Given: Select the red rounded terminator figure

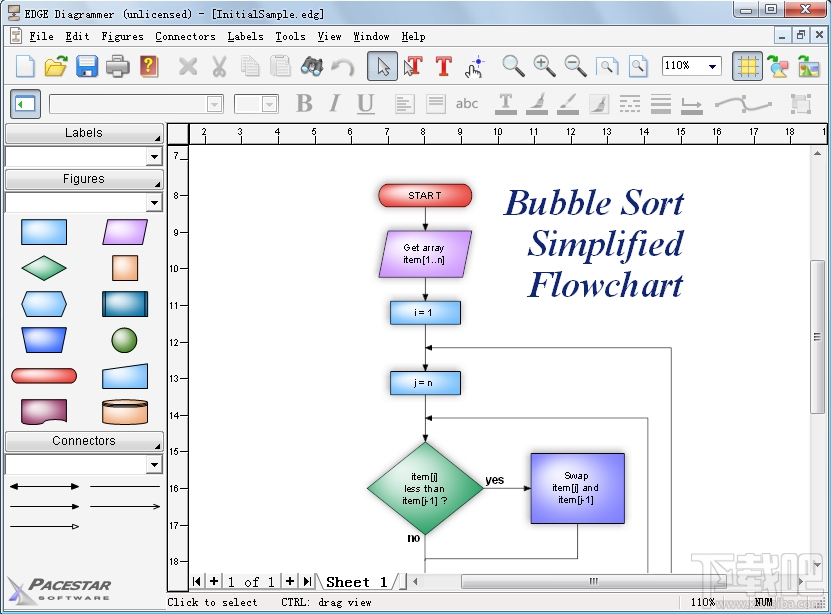Looking at the screenshot, I should pyautogui.click(x=44, y=376).
